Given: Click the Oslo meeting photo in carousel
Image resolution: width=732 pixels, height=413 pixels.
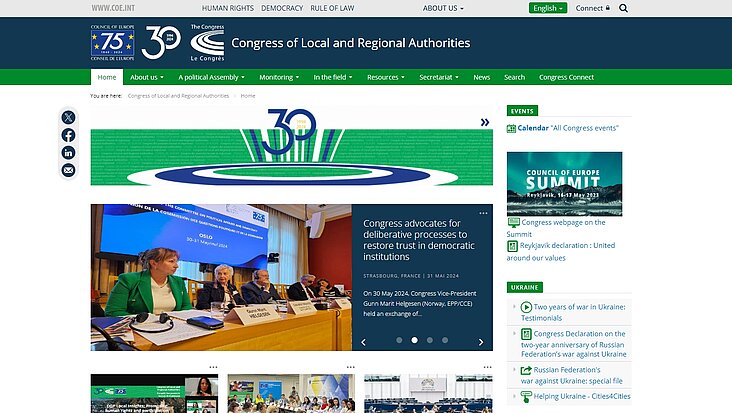Looking at the screenshot, I should [221, 277].
